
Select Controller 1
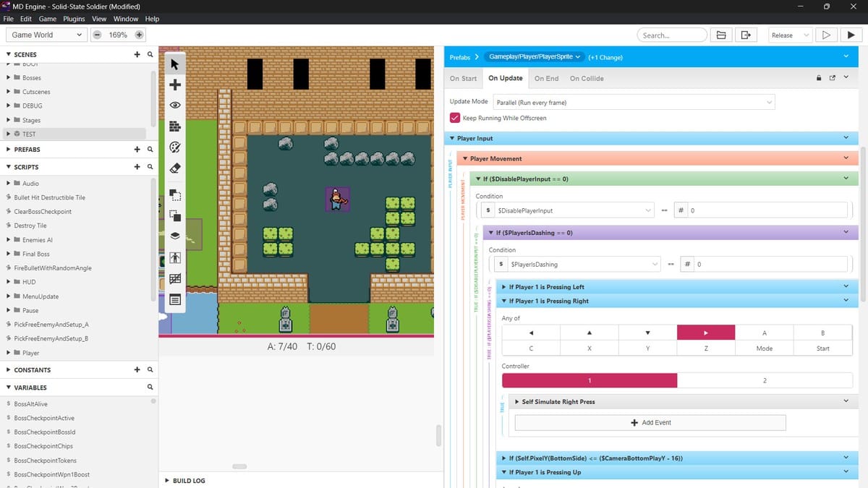click(x=590, y=380)
